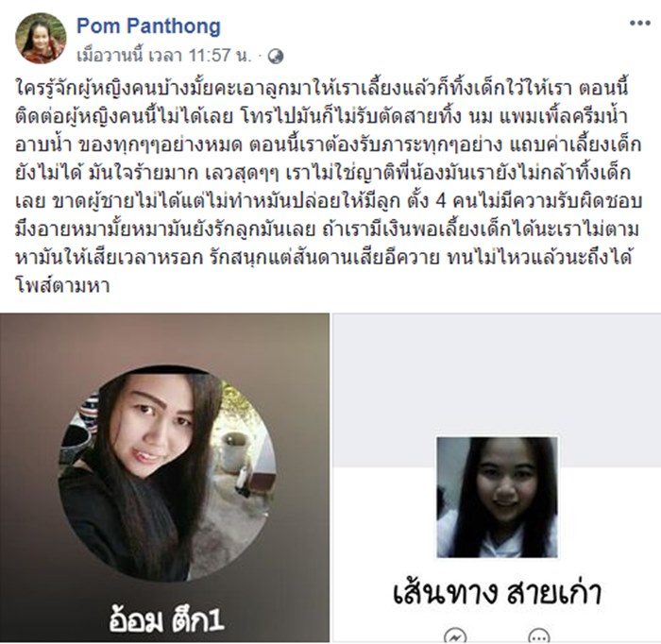
Task: Click the Messenger icon under เส้นทาง สายเก่า
Action: coord(455,636)
